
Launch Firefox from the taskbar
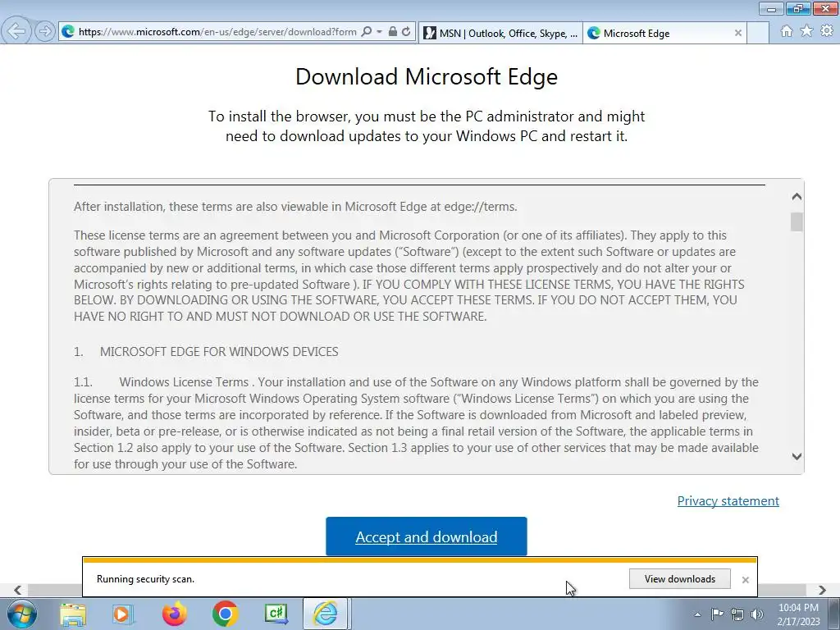pyautogui.click(x=174, y=614)
